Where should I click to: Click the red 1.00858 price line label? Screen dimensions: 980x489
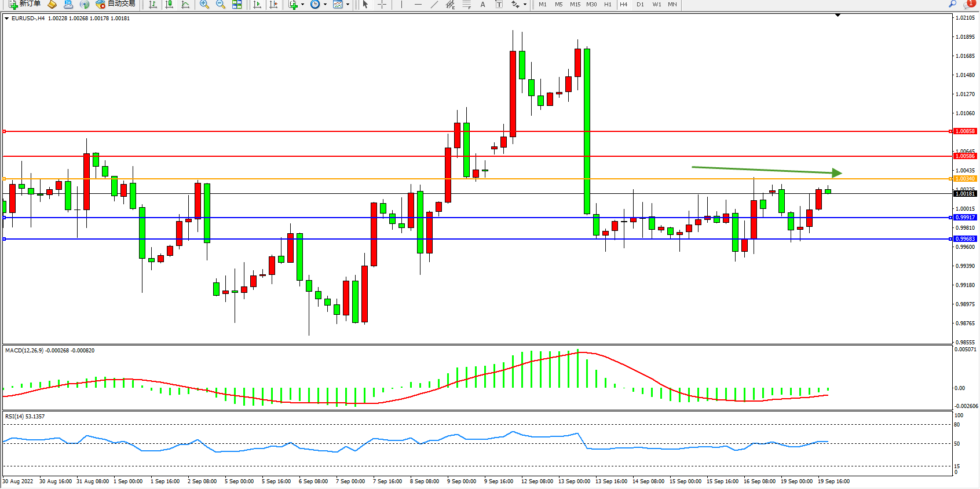pyautogui.click(x=965, y=131)
